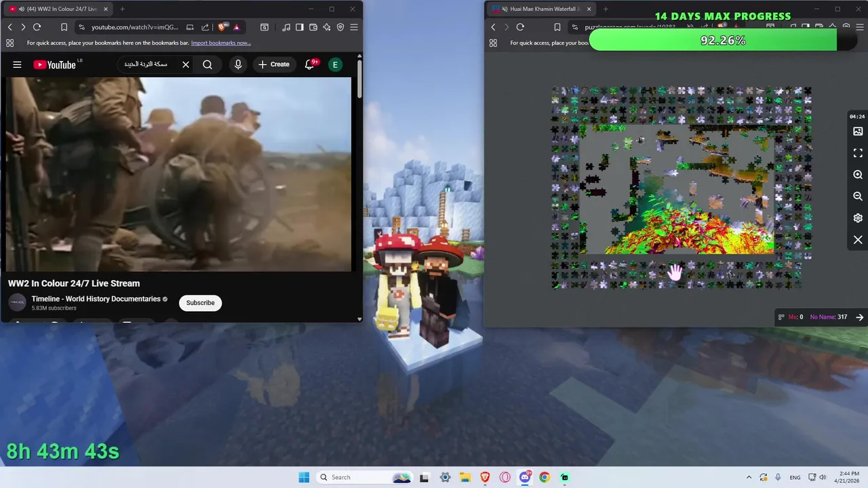This screenshot has width=868, height=488.
Task: Click the share icon in YouTube address bar
Action: 205,27
